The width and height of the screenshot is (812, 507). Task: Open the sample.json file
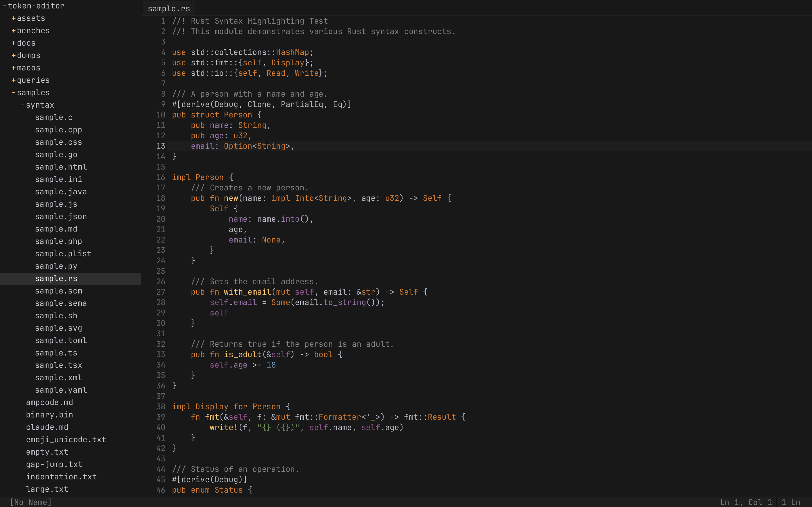[61, 216]
